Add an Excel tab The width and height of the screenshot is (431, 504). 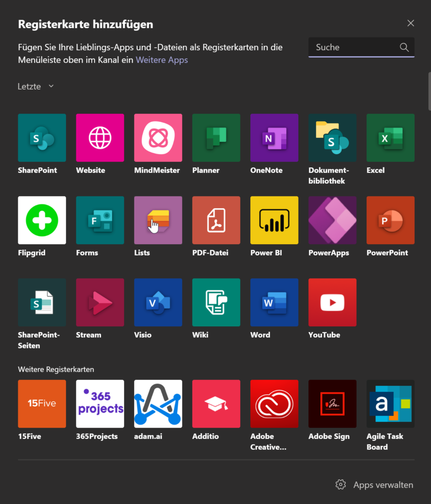pyautogui.click(x=391, y=138)
